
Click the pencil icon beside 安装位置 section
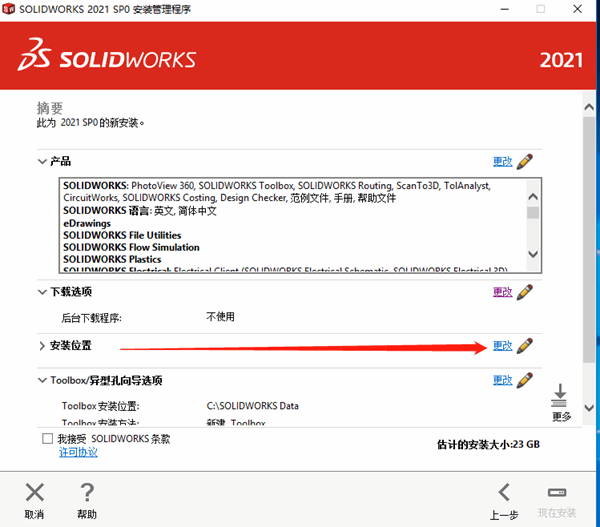(525, 346)
